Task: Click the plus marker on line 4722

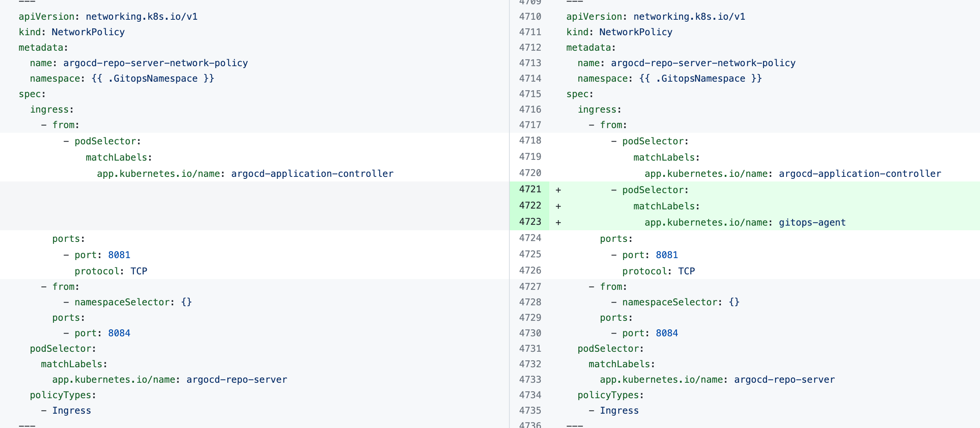Action: [x=558, y=206]
